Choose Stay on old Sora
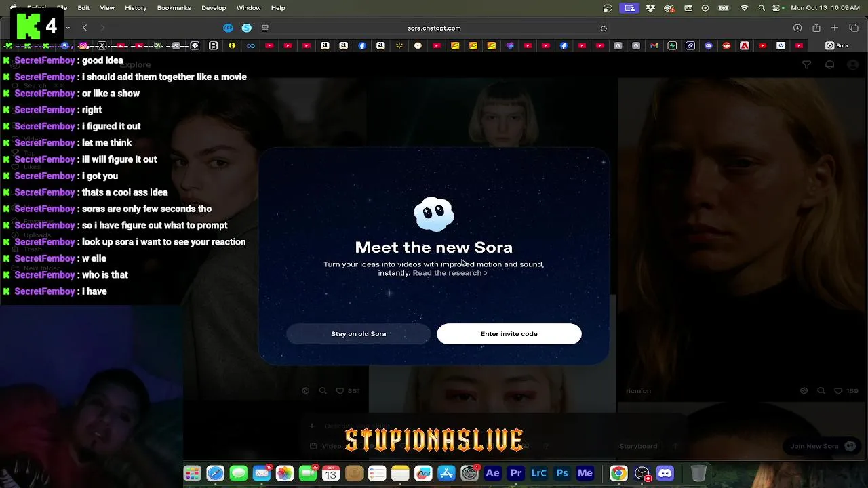 [358, 333]
